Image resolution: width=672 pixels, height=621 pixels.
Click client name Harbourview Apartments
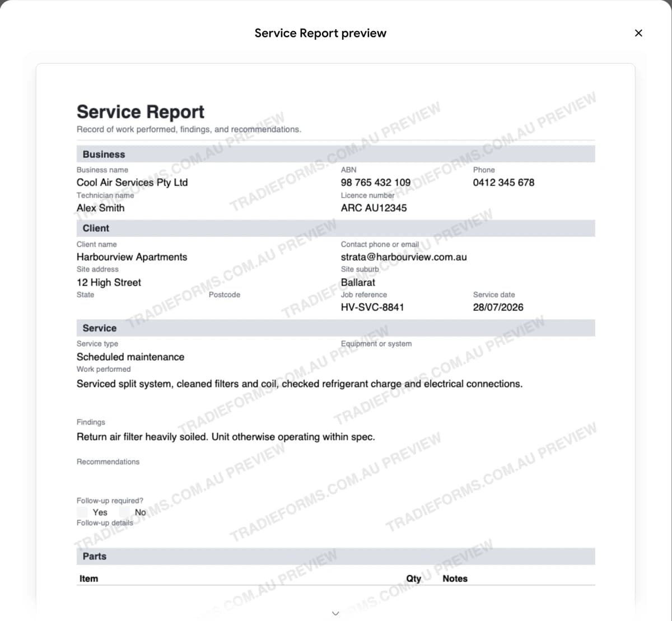[x=132, y=257]
